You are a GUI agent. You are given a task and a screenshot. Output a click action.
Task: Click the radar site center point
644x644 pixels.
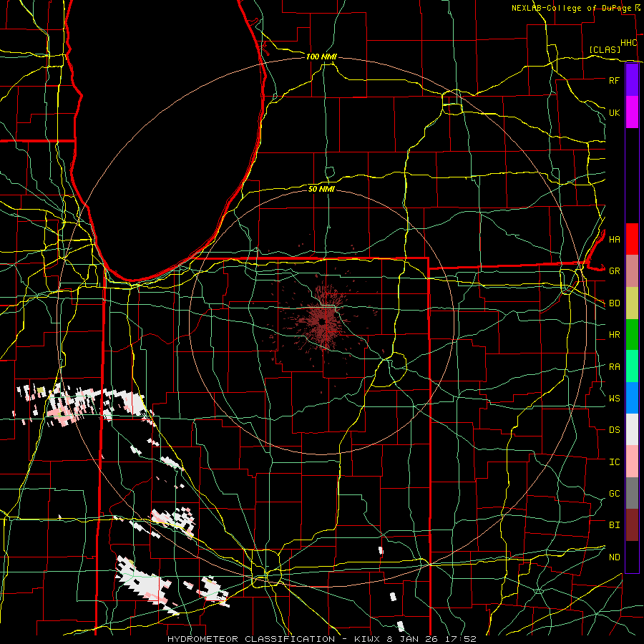coord(322,321)
